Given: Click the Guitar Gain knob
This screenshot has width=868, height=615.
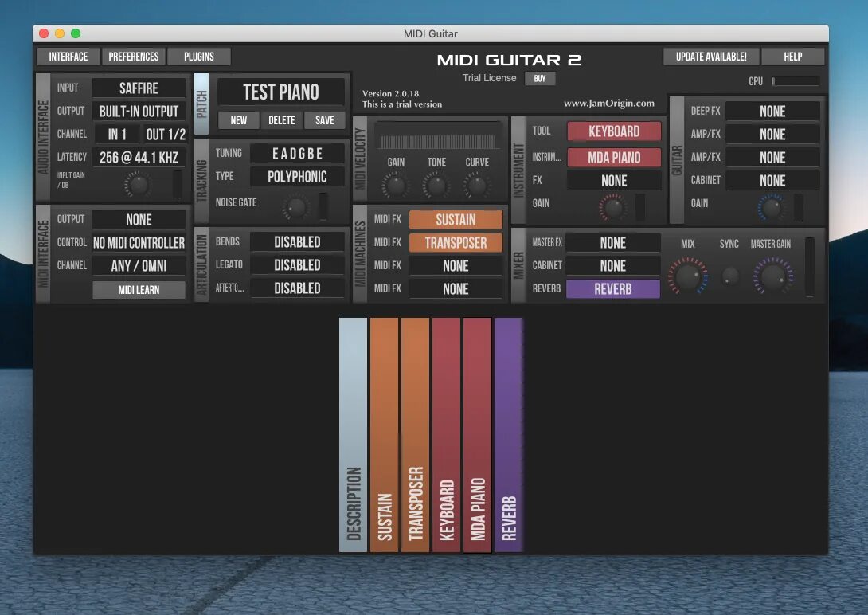Looking at the screenshot, I should point(771,208).
